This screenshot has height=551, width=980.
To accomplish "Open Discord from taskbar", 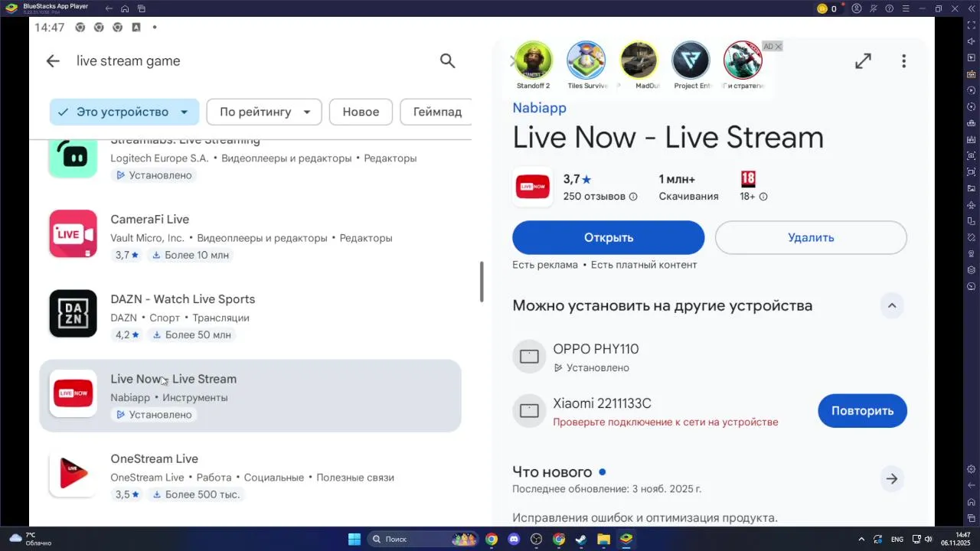I will pos(514,540).
